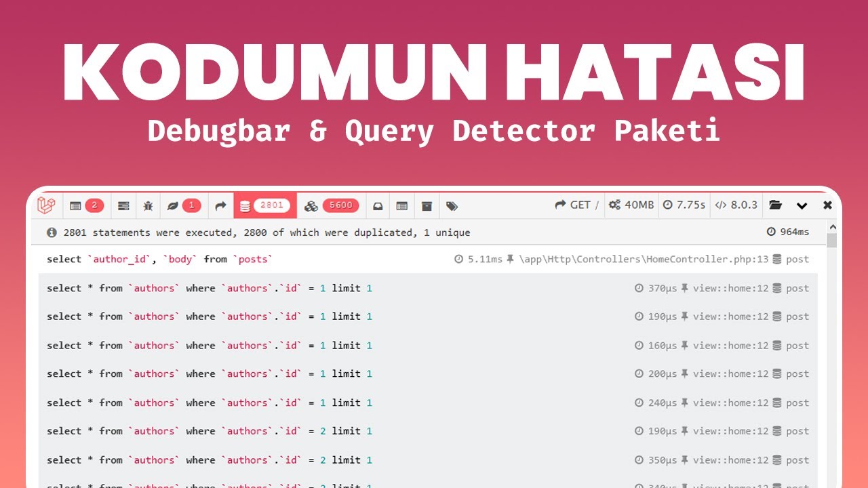The image size is (868, 488).
Task: Select the query select author_id, body from posts
Action: [x=428, y=260]
